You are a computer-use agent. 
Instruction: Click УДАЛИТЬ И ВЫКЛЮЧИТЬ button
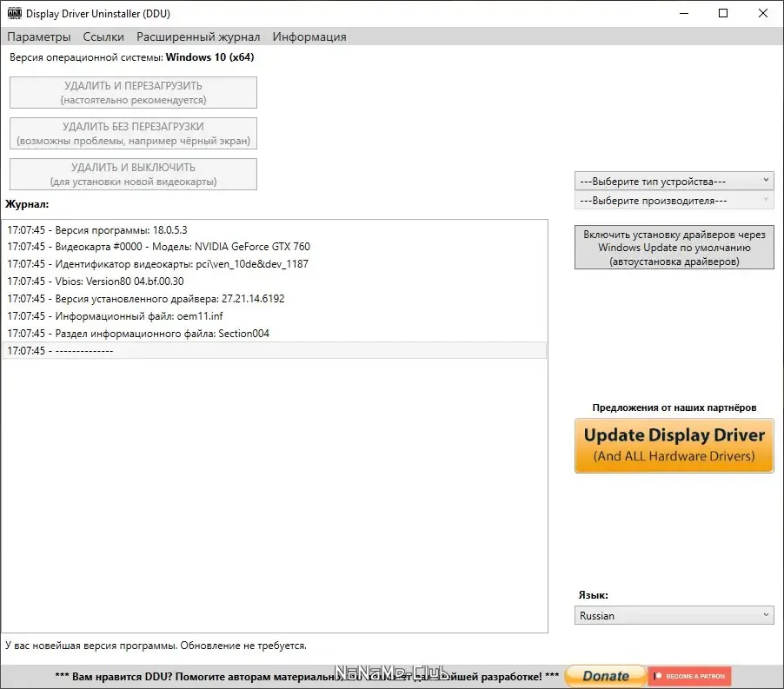click(x=133, y=175)
